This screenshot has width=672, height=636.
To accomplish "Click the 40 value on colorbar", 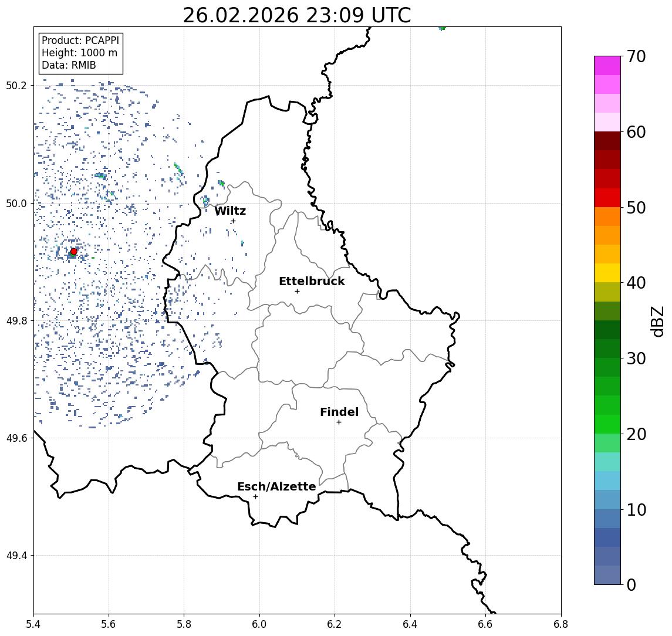I will tap(636, 283).
